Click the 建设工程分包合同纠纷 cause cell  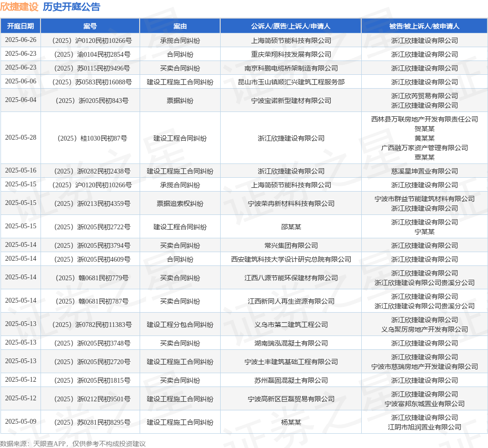(180, 325)
